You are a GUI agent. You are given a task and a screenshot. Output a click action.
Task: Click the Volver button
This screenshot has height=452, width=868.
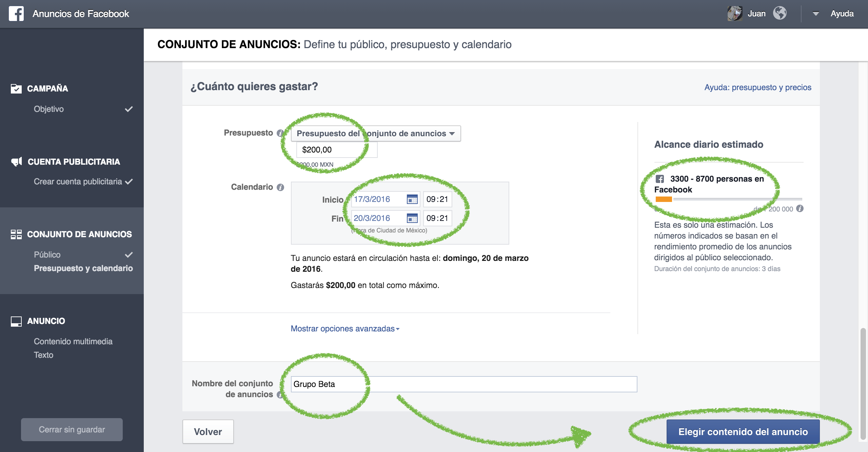coord(208,432)
